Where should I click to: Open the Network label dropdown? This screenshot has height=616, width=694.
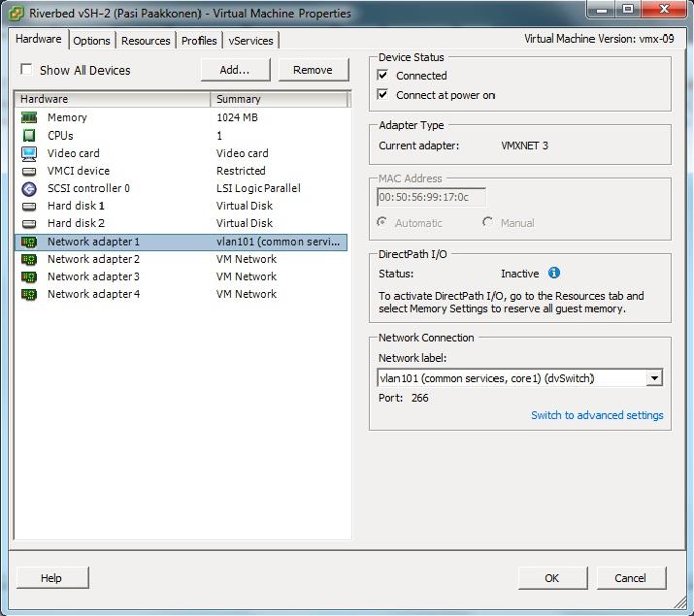pos(654,378)
